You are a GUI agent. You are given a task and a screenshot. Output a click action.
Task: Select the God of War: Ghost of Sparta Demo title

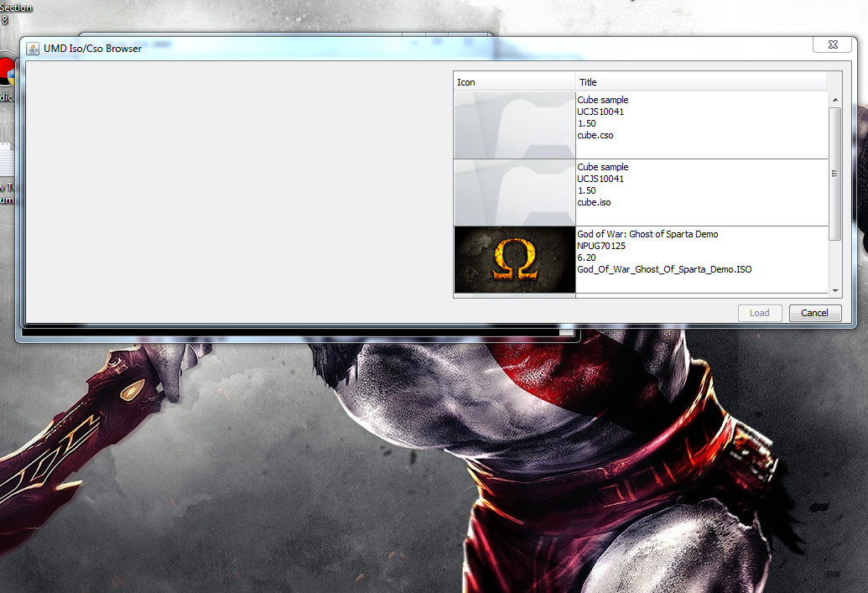click(x=647, y=234)
